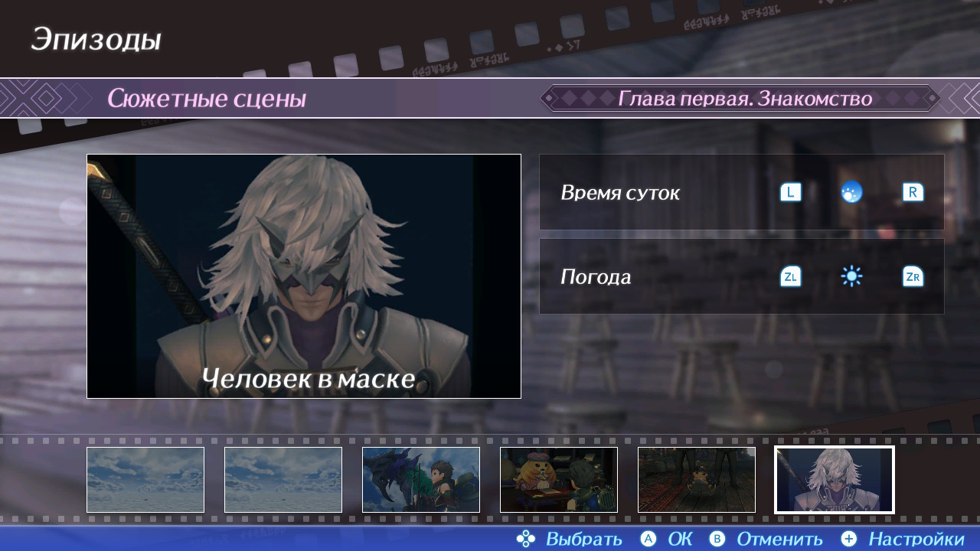Click the Человек в маске caption
This screenshot has height=551, width=980.
[309, 378]
